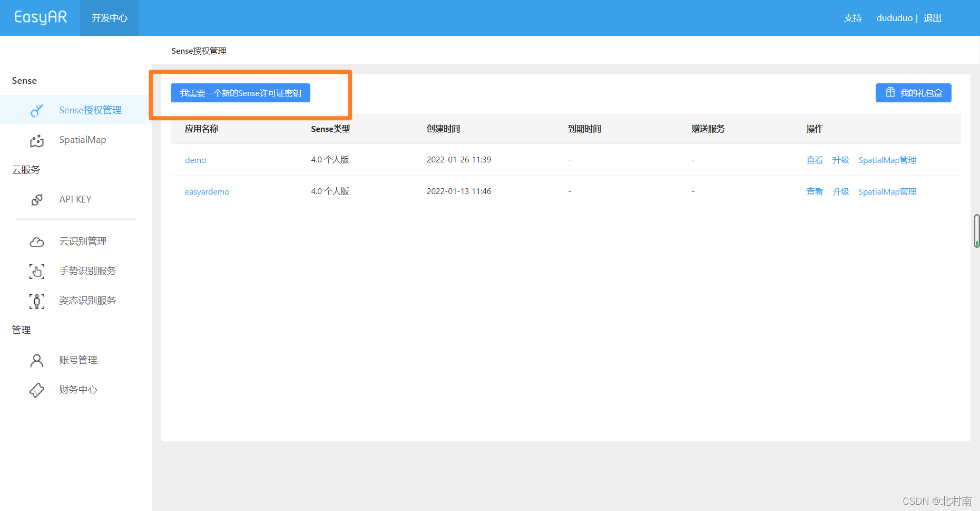Open the 开发中心 tab

point(110,18)
